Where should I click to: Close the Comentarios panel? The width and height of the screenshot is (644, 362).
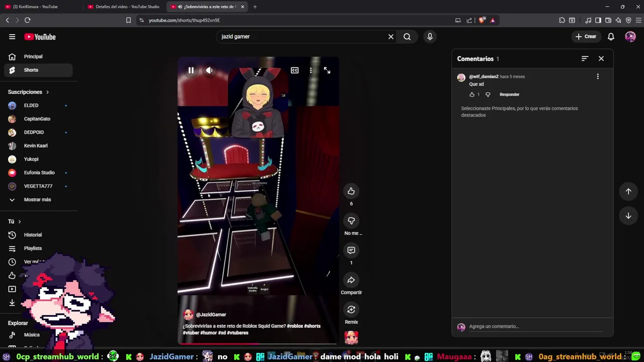click(601, 59)
